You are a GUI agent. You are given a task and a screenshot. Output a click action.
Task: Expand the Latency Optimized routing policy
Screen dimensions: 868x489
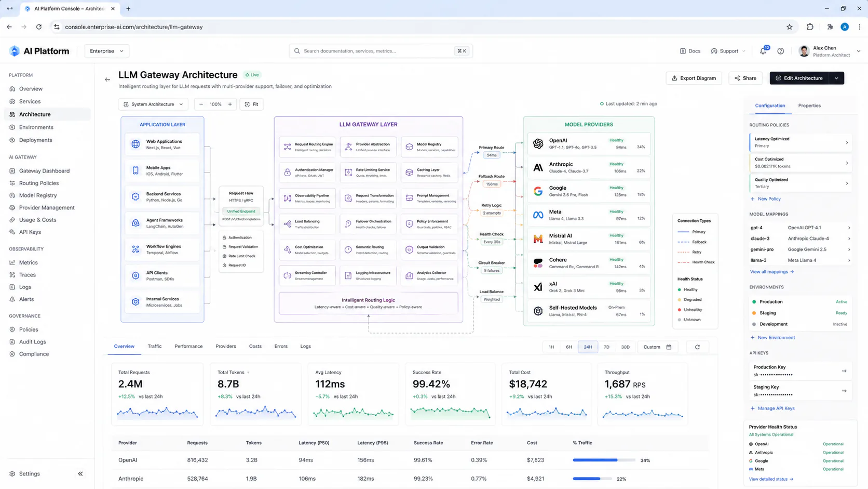tap(800, 142)
